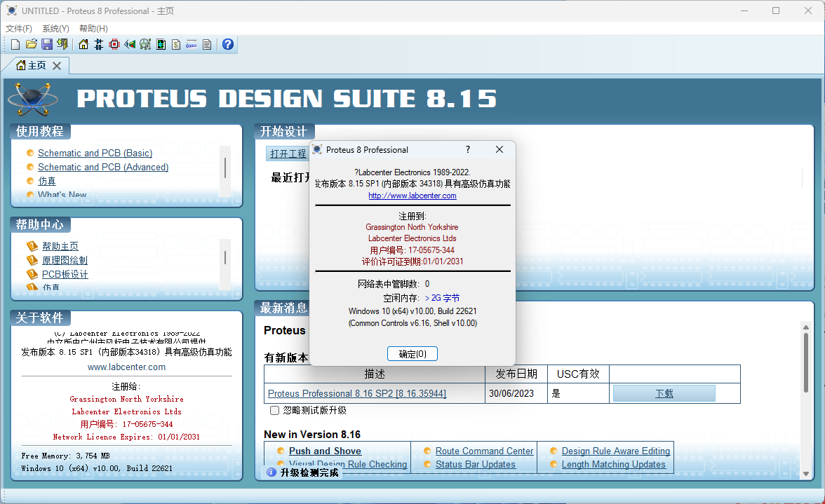Viewport: 825px width, 504px height.
Task: Open PCB Layout chip icon
Action: pyautogui.click(x=114, y=45)
